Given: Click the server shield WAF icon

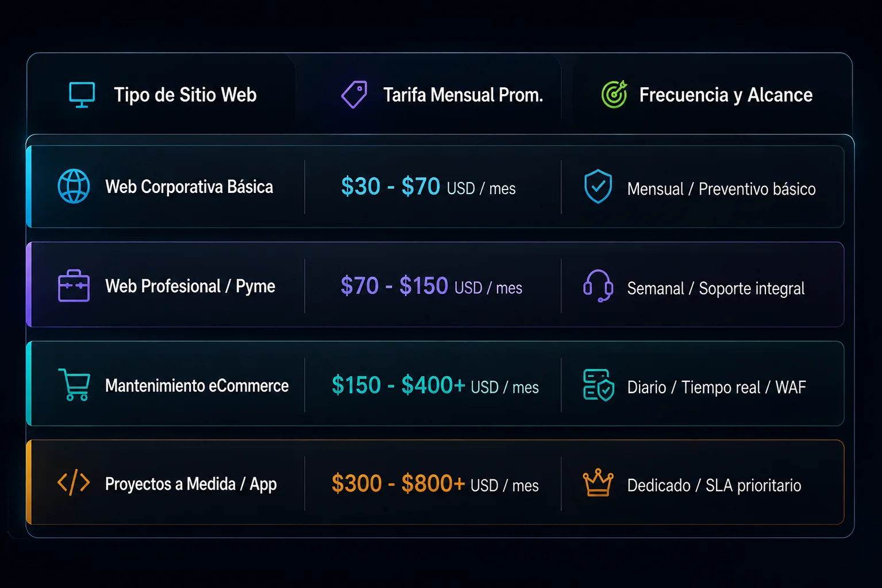Looking at the screenshot, I should 598,385.
